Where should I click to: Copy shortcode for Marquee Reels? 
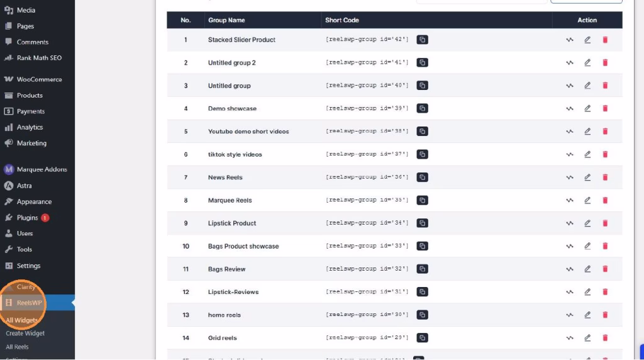tap(422, 200)
